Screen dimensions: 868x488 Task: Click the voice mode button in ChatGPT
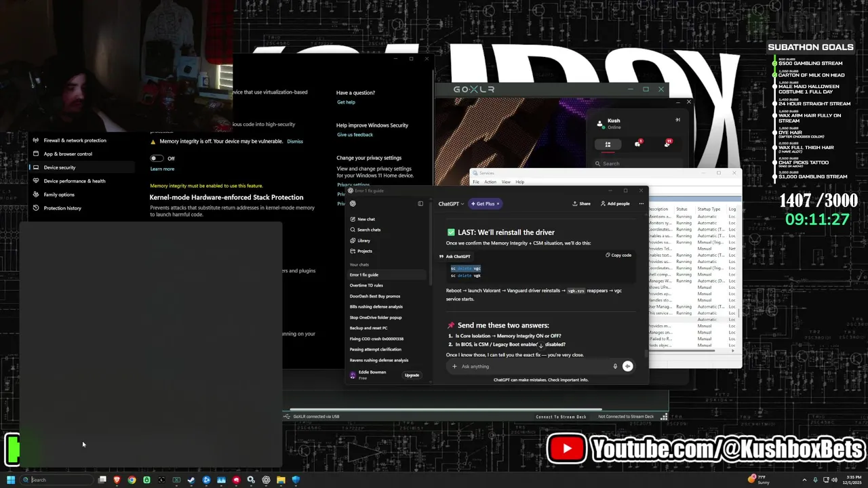(x=627, y=366)
